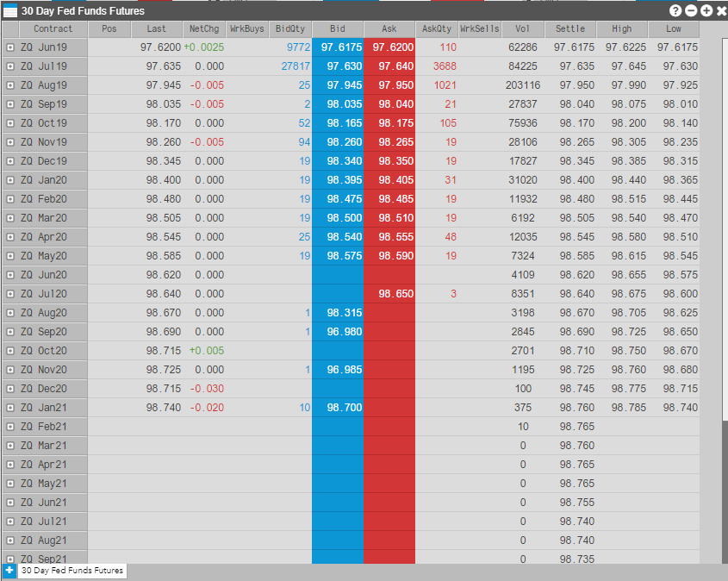Click the 98.395 bid for ZQ Jan20

click(x=338, y=180)
